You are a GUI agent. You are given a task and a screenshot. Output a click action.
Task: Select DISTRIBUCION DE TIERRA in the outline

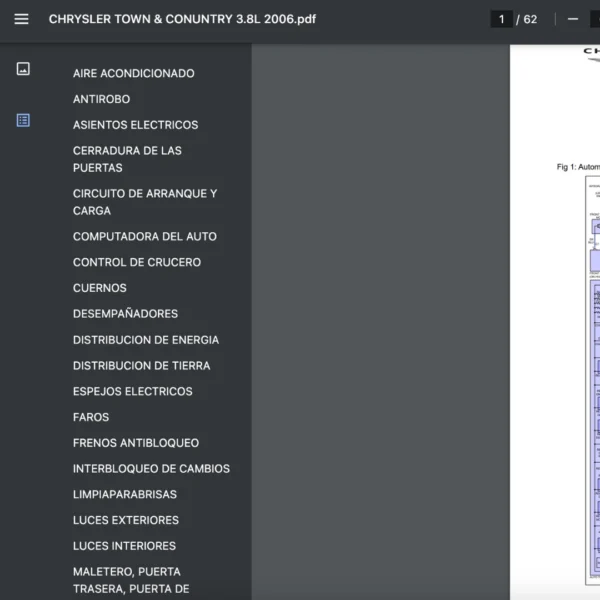141,366
